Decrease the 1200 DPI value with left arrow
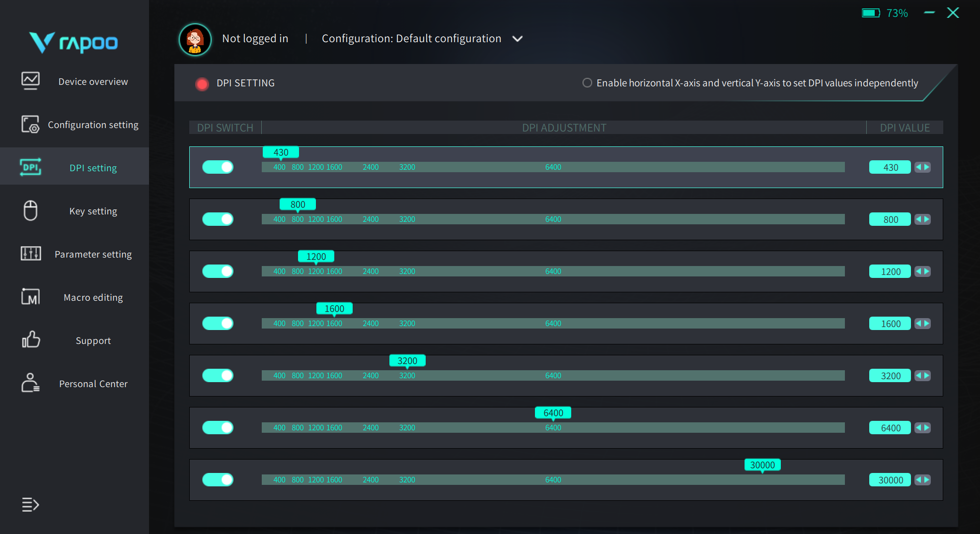 (x=918, y=271)
